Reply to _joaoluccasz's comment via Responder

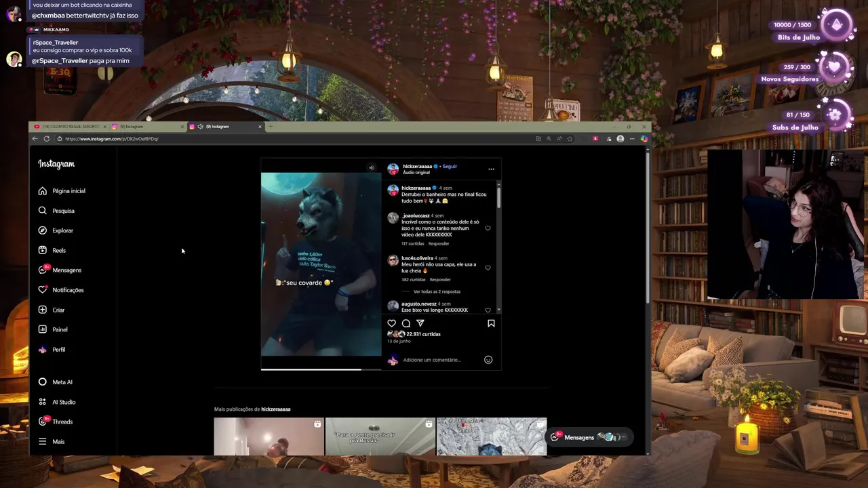point(439,243)
